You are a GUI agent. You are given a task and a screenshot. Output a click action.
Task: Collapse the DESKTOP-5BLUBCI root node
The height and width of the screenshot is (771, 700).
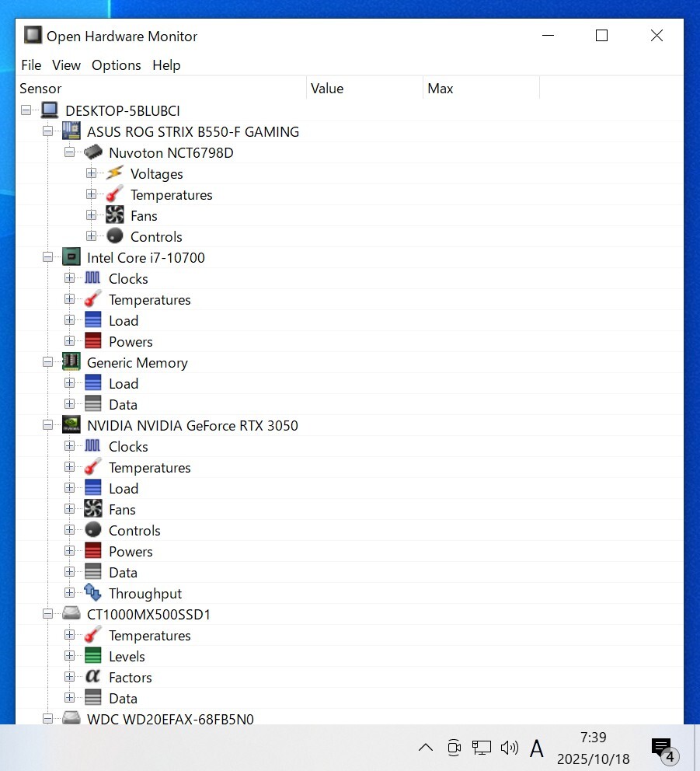pyautogui.click(x=26, y=110)
